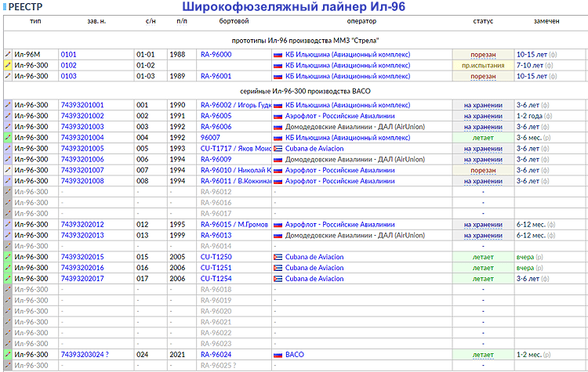The width and height of the screenshot is (588, 372).
Task: Click the 'тип' column header
Action: pos(35,21)
